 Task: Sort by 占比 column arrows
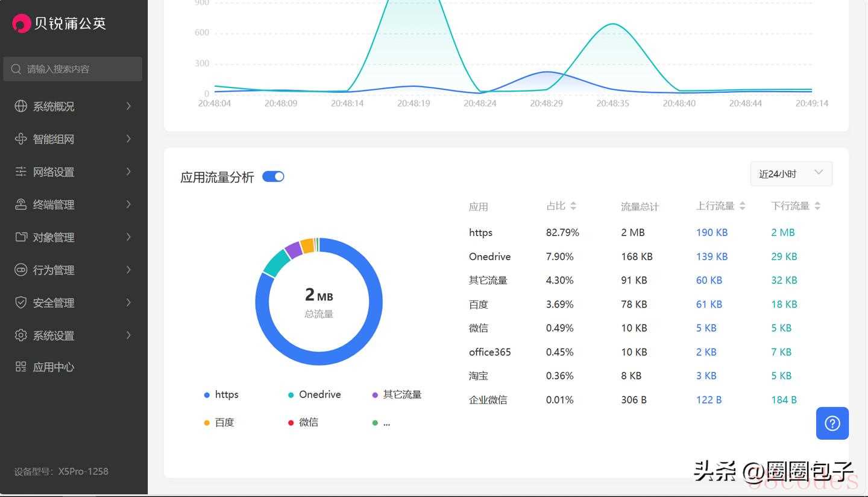[x=573, y=206]
